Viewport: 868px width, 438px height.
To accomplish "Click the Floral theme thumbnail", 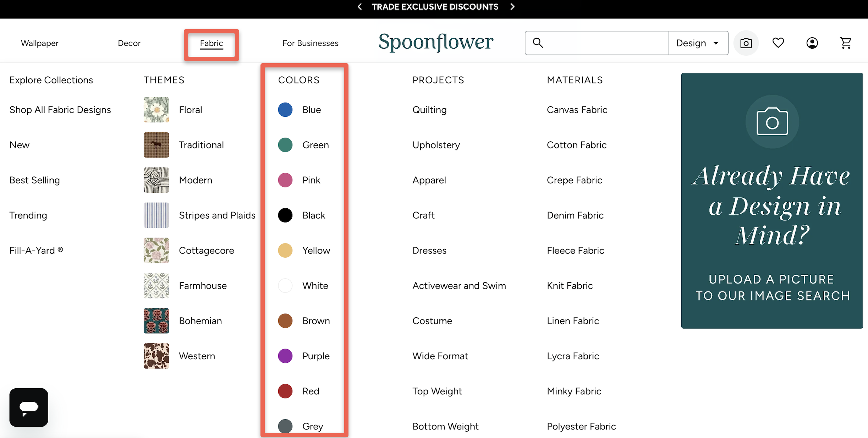I will click(156, 110).
